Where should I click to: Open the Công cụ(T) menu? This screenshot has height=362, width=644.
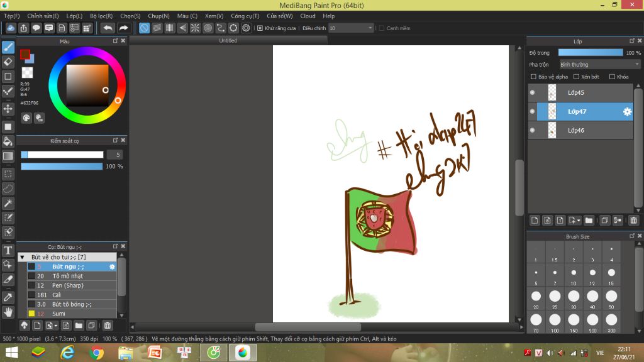click(245, 16)
